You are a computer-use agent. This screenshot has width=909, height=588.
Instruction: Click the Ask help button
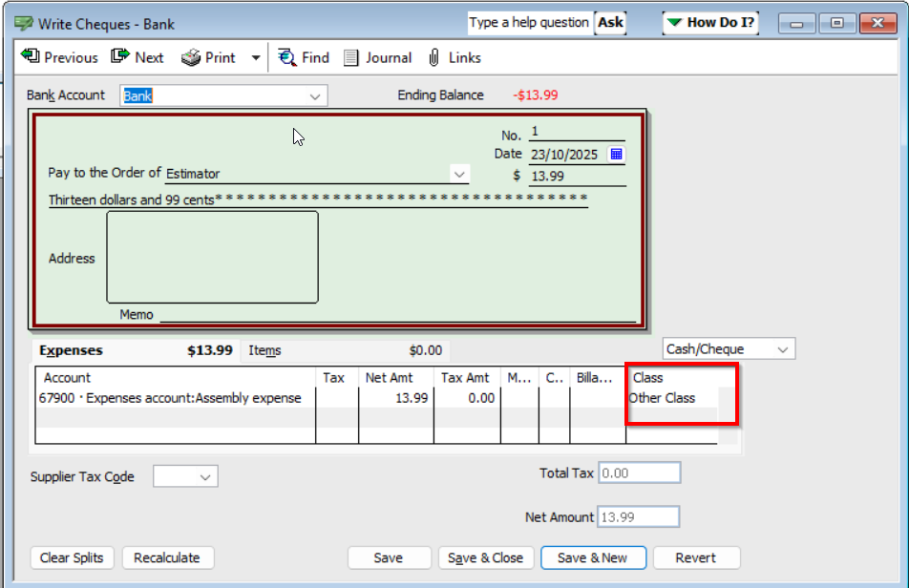(610, 23)
